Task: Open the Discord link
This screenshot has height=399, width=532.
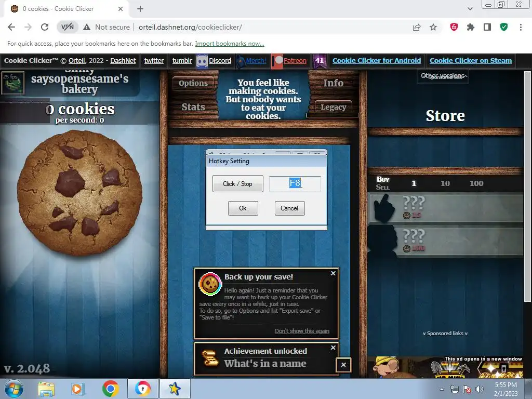Action: pos(220,60)
